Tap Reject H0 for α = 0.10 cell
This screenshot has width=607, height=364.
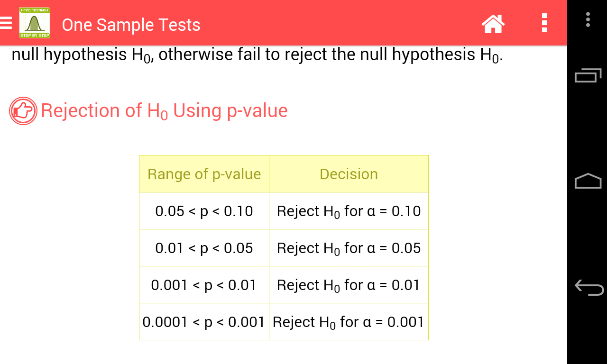coord(349,211)
